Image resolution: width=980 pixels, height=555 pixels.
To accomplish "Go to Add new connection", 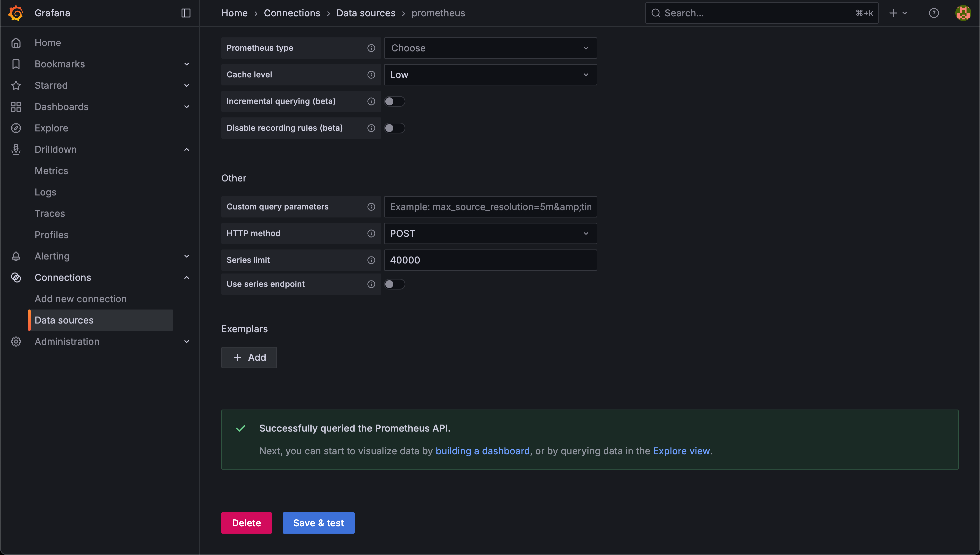I will [80, 299].
